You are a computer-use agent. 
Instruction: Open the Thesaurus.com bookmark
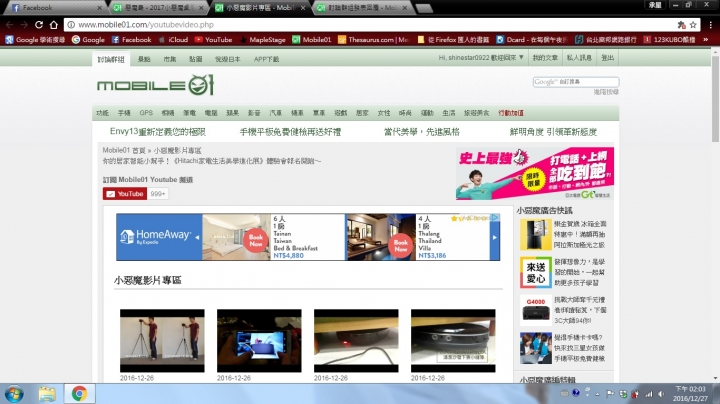pyautogui.click(x=373, y=39)
